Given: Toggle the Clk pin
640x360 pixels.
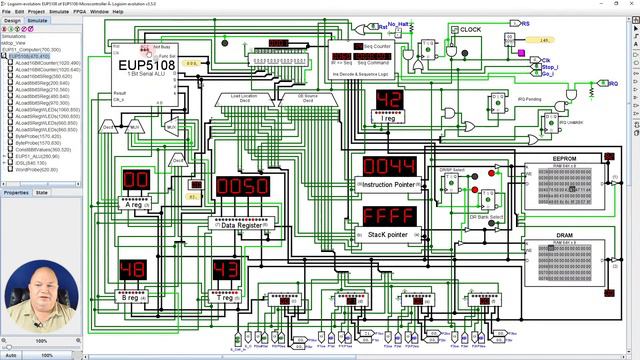Looking at the screenshot, I should click(536, 60).
